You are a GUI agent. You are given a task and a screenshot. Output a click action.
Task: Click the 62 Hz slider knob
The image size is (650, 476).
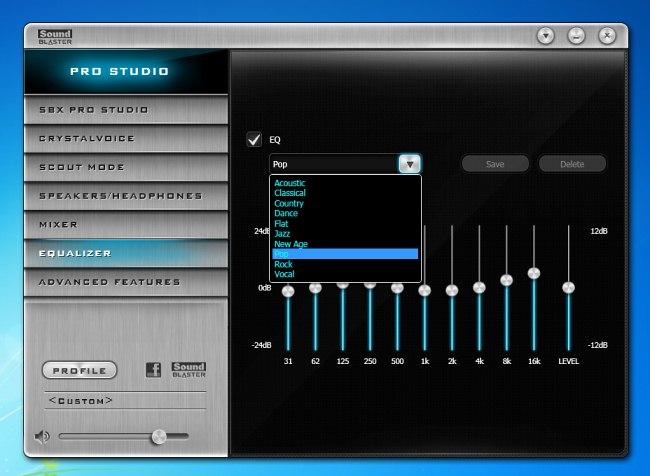point(315,287)
